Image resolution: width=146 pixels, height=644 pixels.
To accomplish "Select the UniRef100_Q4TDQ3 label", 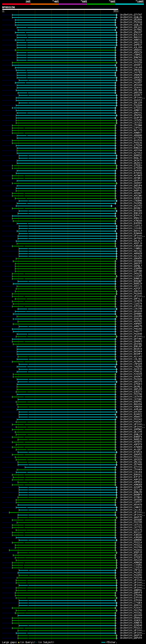I will (x=131, y=239).
